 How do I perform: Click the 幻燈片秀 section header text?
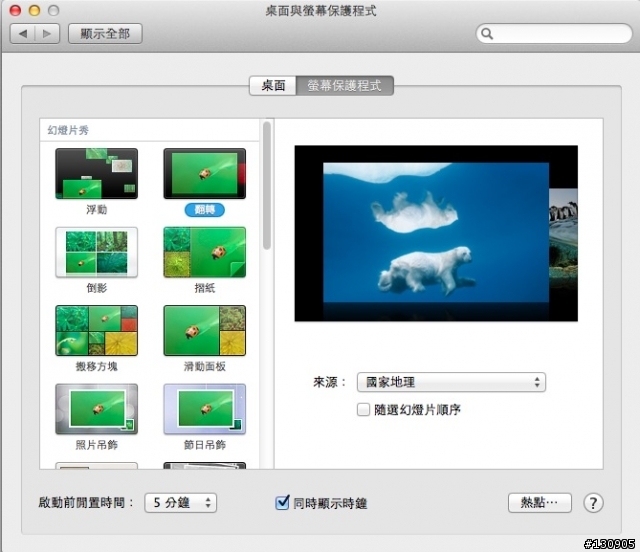[x=68, y=130]
